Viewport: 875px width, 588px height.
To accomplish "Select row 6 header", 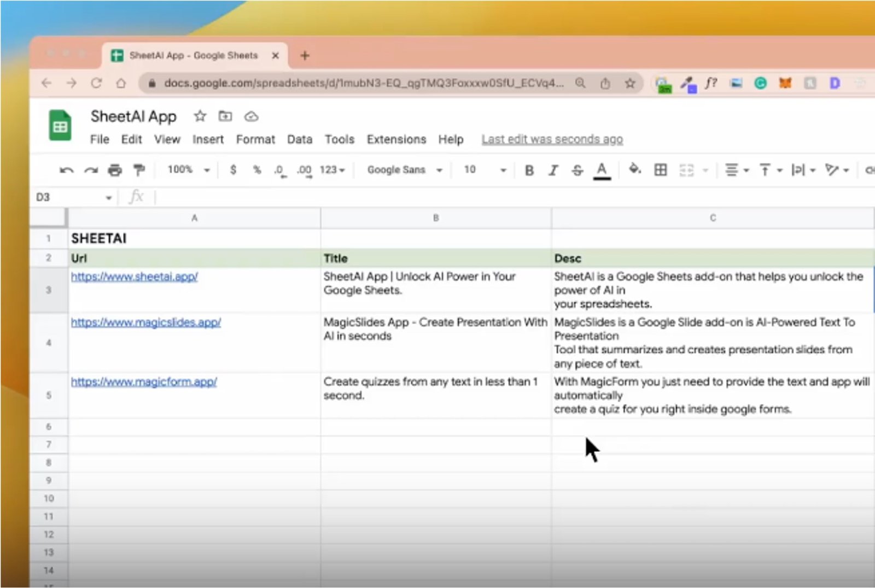I will click(49, 427).
